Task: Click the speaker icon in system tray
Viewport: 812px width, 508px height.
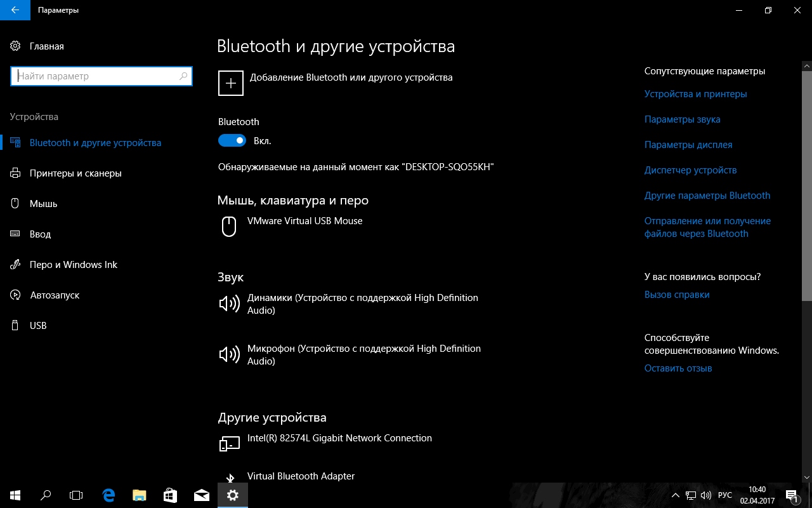Action: pos(706,495)
